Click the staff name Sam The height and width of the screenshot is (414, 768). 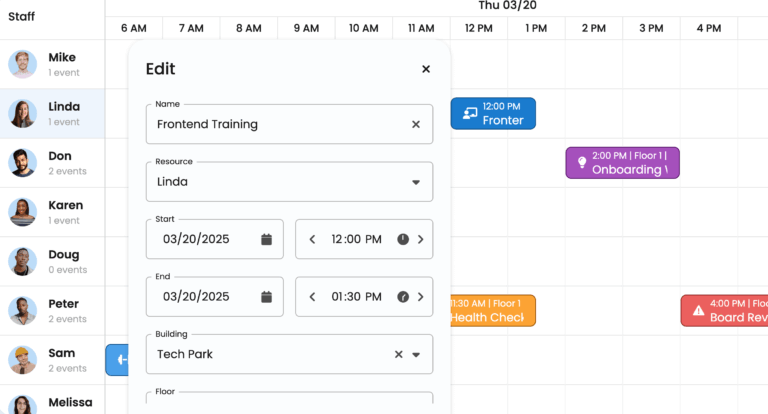(62, 353)
